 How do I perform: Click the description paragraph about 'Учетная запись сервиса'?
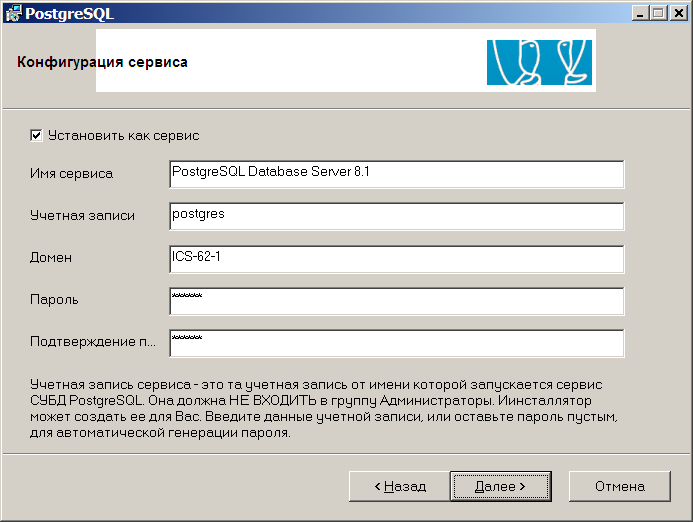(x=324, y=408)
